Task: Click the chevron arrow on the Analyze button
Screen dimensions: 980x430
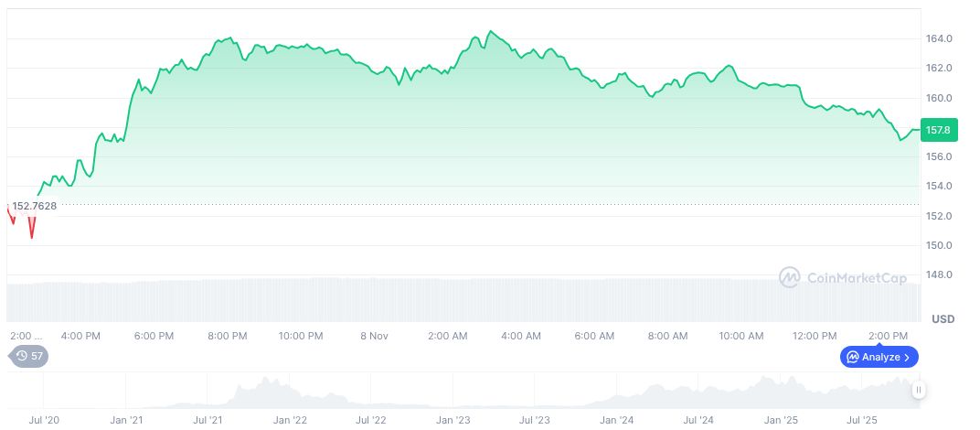Action: [907, 357]
